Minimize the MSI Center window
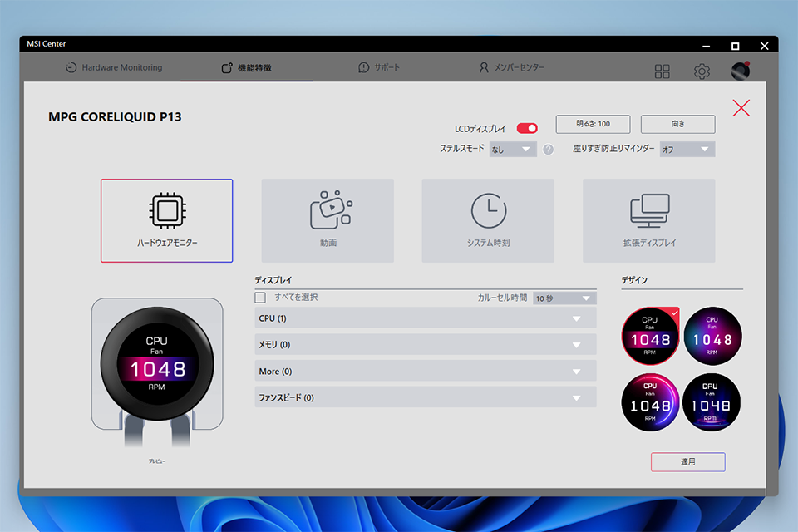The height and width of the screenshot is (532, 798). [706, 46]
